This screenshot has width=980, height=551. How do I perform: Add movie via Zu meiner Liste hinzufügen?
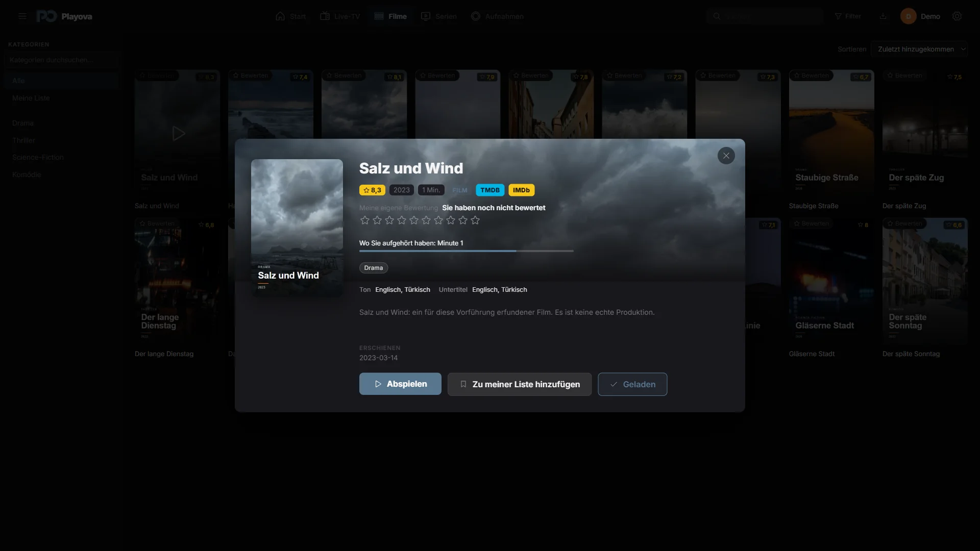point(520,384)
